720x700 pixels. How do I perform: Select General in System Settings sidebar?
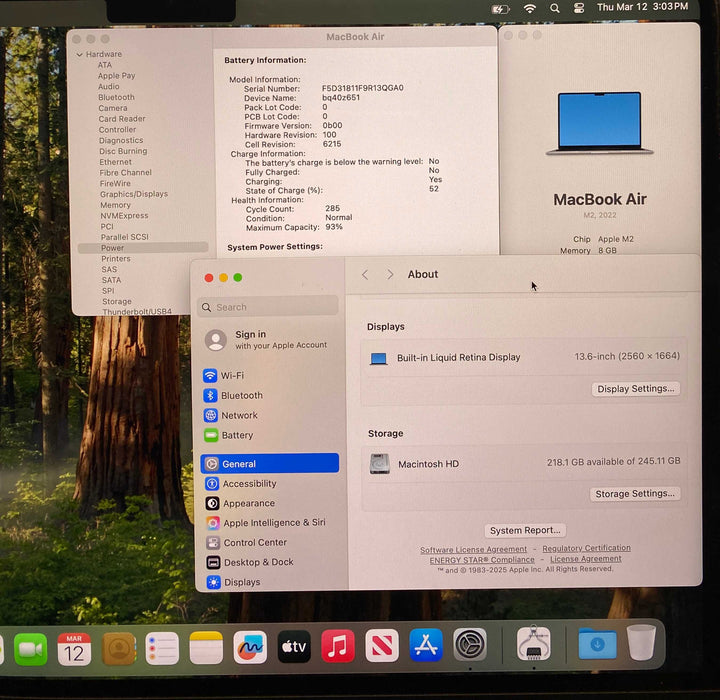[270, 463]
